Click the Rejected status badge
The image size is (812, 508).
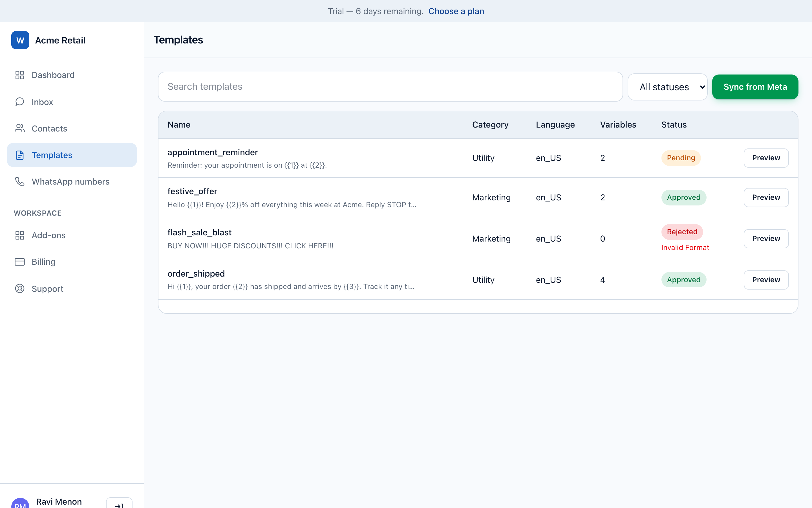point(682,232)
